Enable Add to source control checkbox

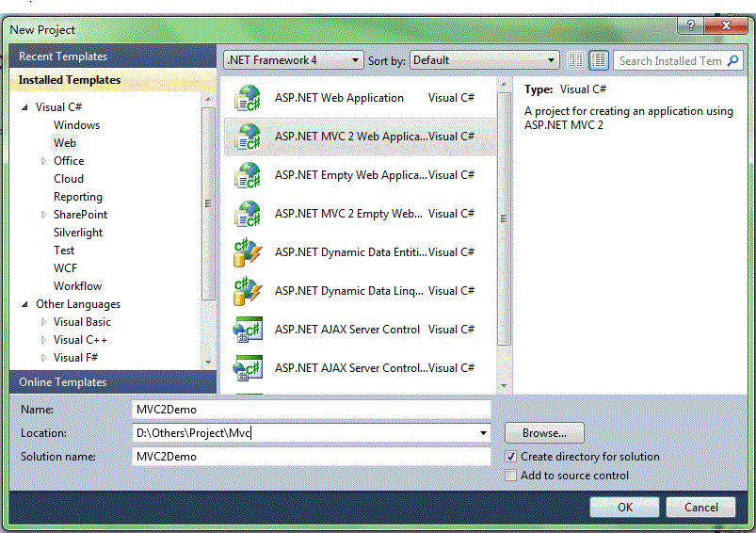click(x=510, y=476)
